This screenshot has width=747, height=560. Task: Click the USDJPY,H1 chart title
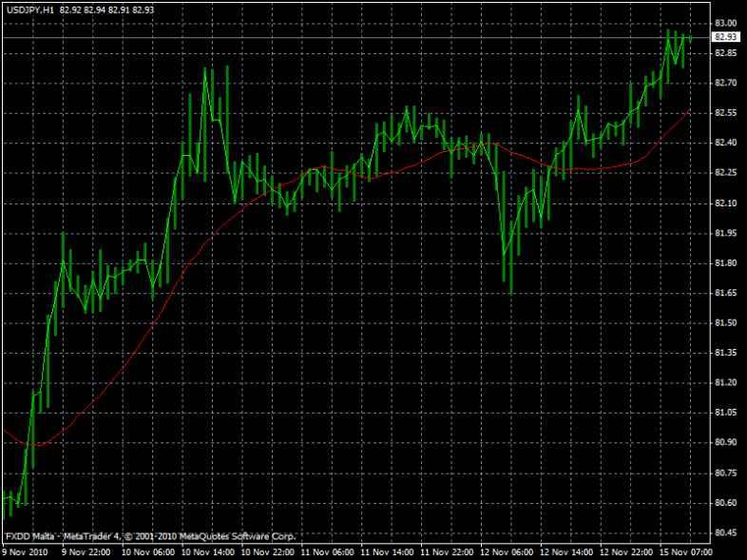coord(29,10)
